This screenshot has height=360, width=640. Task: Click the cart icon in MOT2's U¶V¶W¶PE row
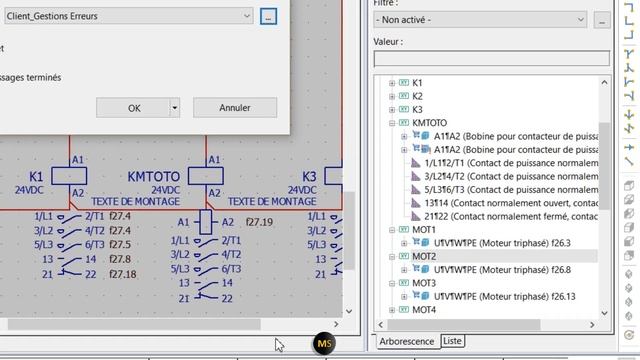(x=416, y=269)
